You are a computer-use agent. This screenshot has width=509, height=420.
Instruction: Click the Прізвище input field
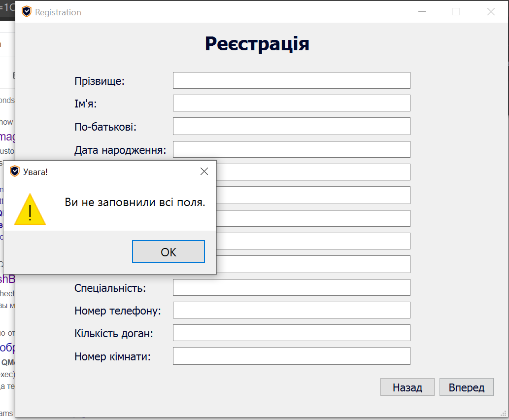[x=292, y=80]
